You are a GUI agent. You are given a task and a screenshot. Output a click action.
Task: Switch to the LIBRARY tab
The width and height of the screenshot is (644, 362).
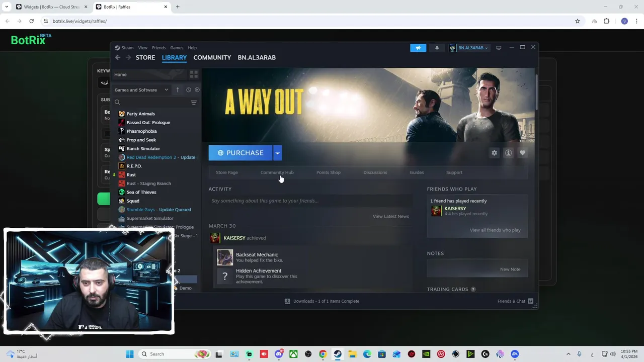[x=174, y=57]
